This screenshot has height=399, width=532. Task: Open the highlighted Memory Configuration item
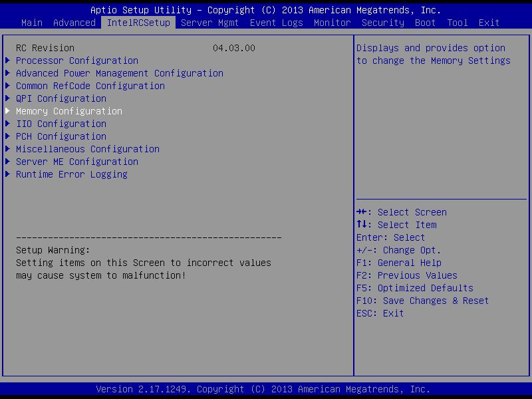(69, 111)
